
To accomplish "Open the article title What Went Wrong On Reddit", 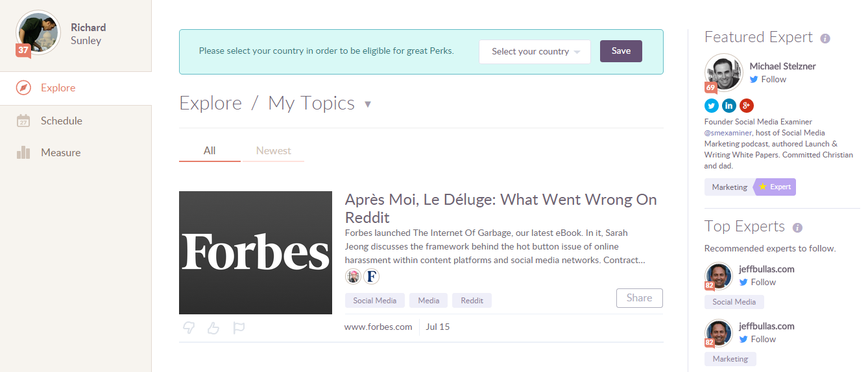I will click(501, 208).
